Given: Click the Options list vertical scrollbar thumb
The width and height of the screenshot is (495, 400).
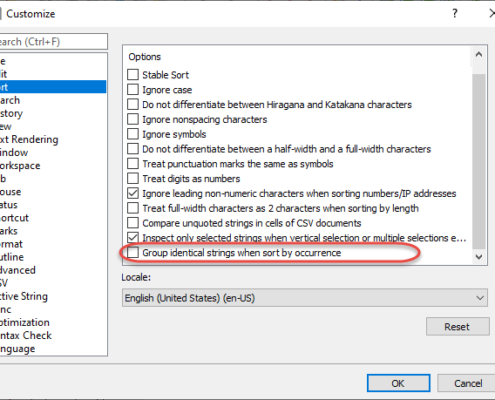Looking at the screenshot, I should click(479, 161).
